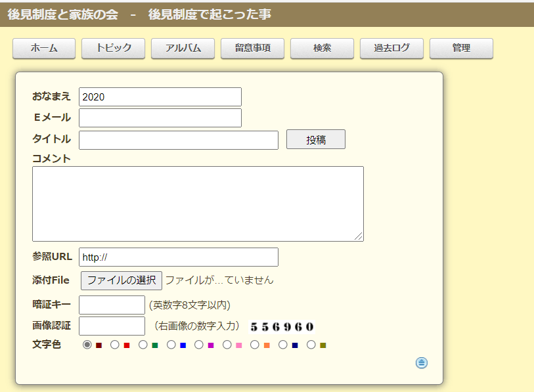Focus the 画像認証 captcha input field
The width and height of the screenshot is (534, 392).
(x=112, y=326)
